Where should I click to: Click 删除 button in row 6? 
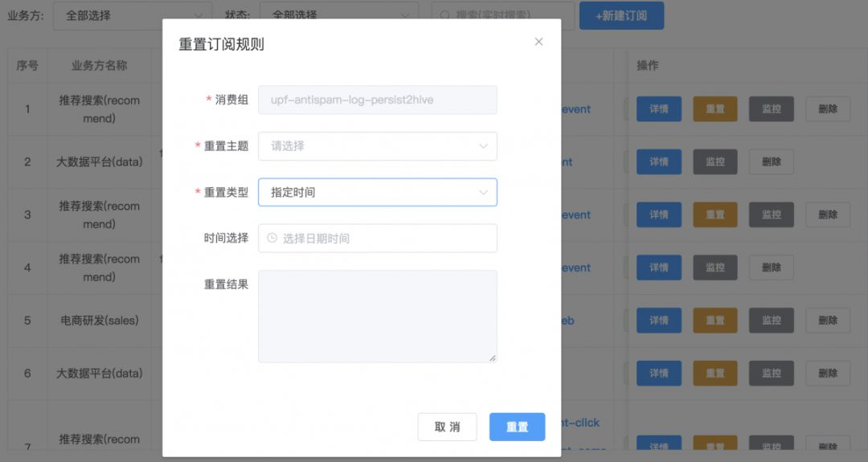(828, 373)
